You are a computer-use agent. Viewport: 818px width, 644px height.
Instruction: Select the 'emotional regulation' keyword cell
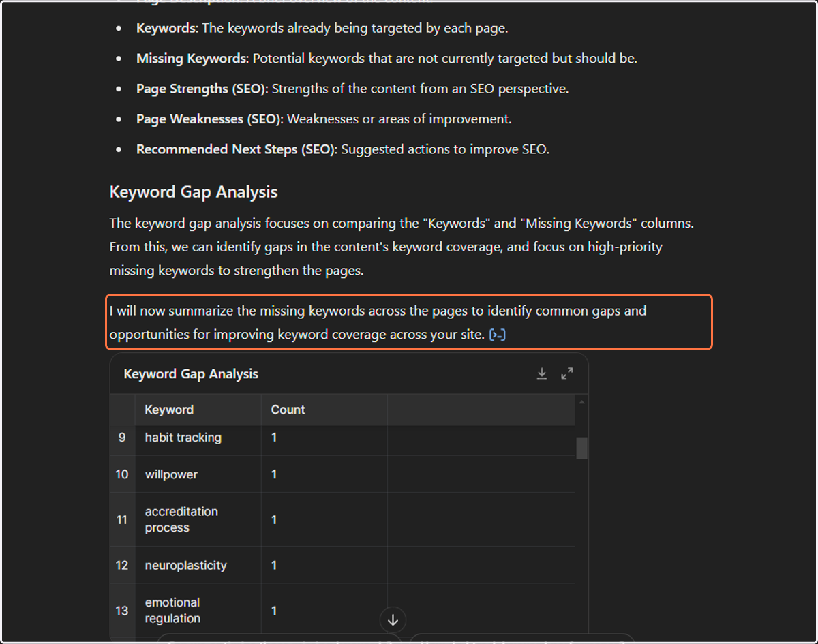pos(198,611)
